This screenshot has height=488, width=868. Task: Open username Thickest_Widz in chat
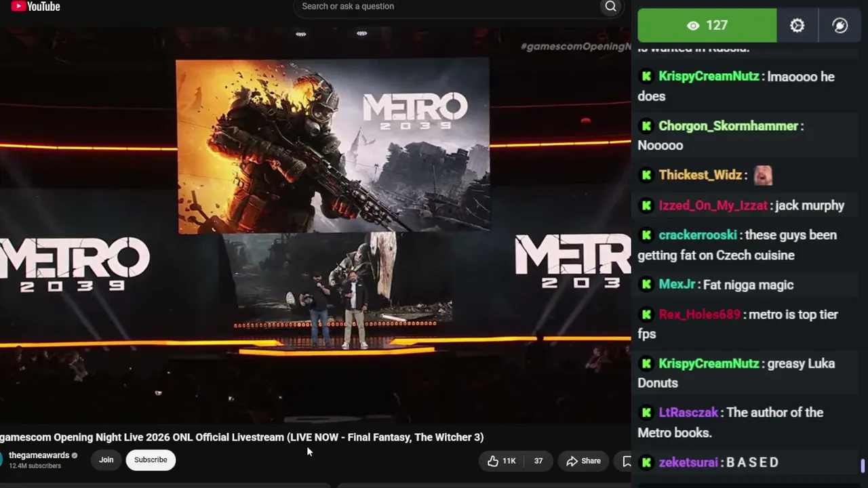tap(701, 175)
